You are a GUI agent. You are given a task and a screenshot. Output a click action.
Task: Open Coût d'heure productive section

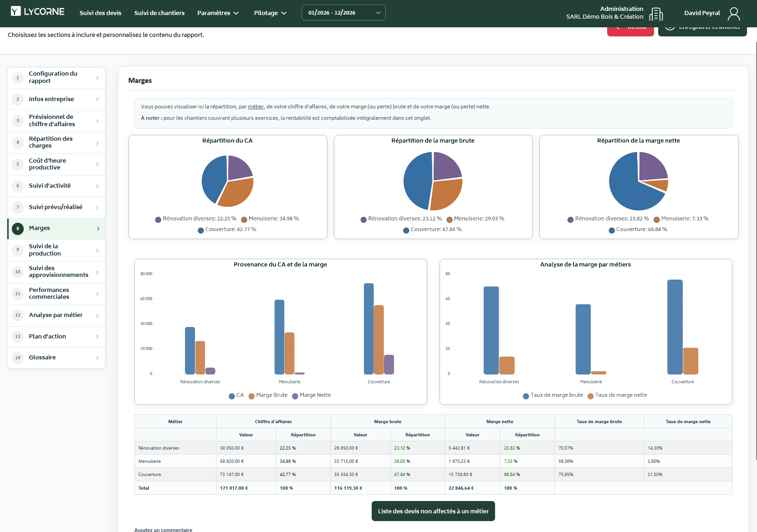point(56,164)
